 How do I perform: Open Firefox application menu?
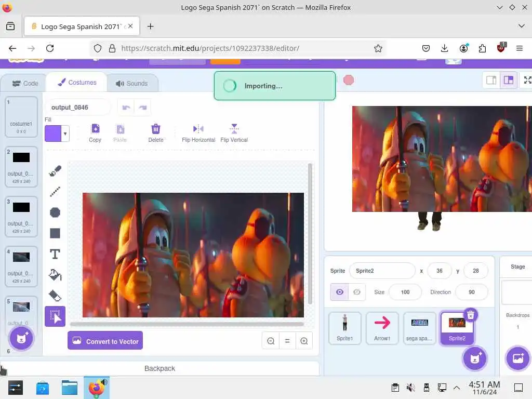coord(519,48)
